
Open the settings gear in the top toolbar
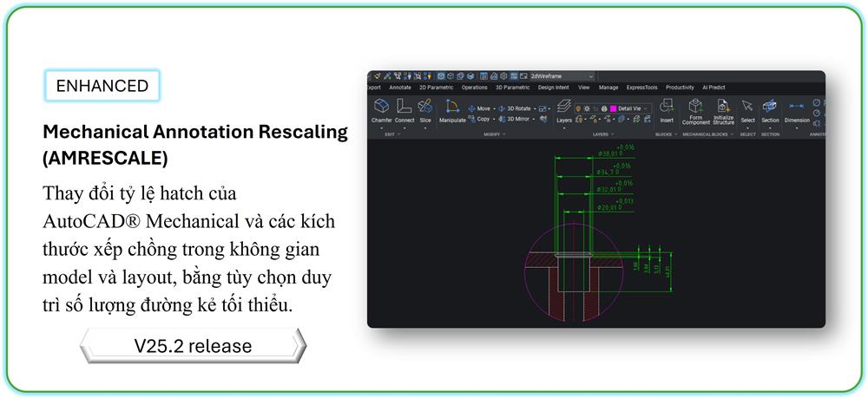tap(503, 76)
